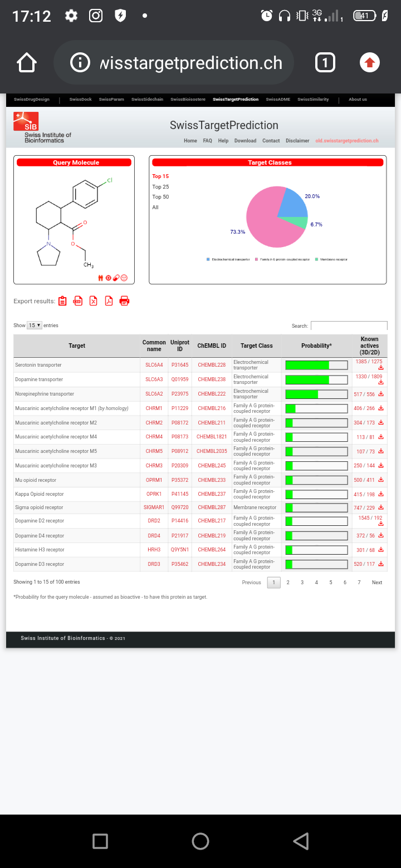Select All target classes view

tap(155, 208)
